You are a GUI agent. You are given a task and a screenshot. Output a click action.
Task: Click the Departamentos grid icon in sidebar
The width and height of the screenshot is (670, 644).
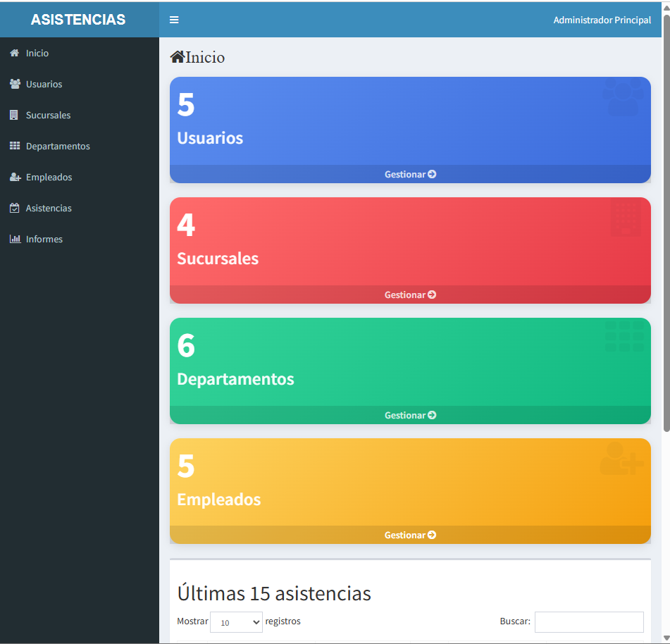click(15, 146)
